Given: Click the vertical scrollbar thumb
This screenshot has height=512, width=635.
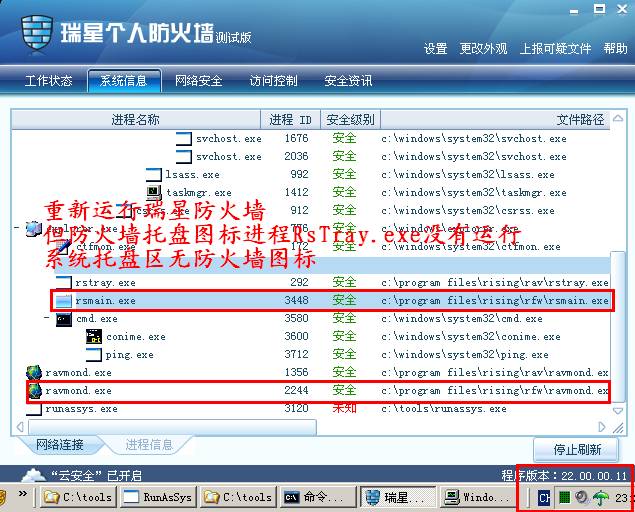Looking at the screenshot, I should coord(618,326).
